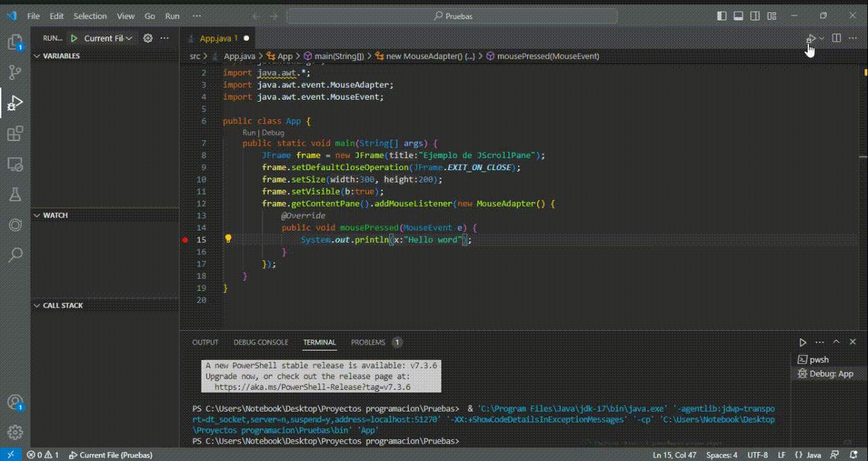Click the unsaved dot on App.java tab
The image size is (868, 461).
[246, 39]
